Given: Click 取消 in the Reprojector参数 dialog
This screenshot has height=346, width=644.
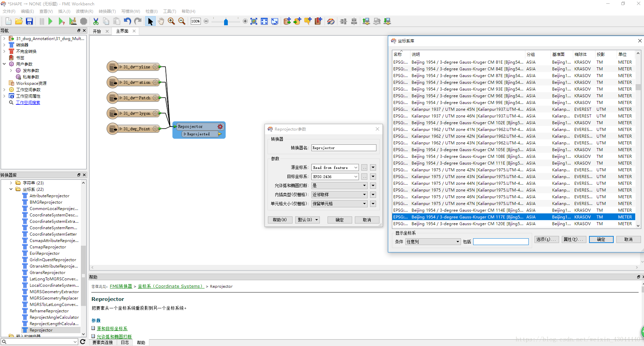Looking at the screenshot, I should [367, 220].
